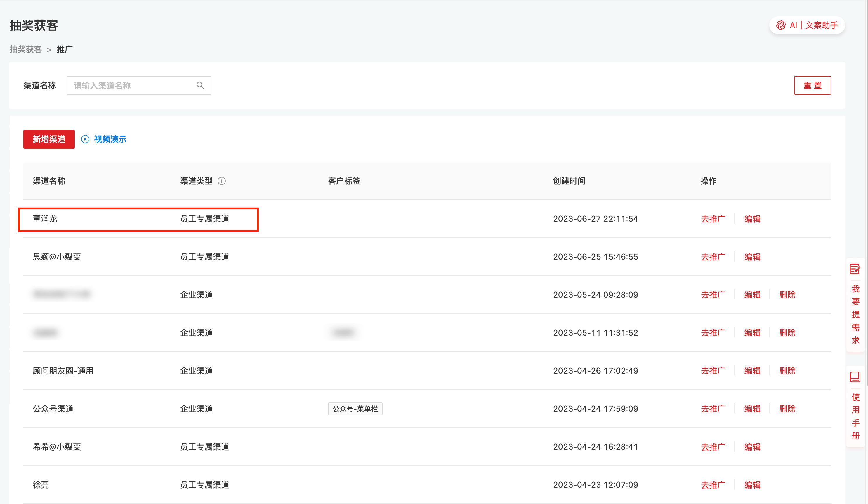868x504 pixels.
Task: Click the search magnifier icon in channel name field
Action: (200, 85)
